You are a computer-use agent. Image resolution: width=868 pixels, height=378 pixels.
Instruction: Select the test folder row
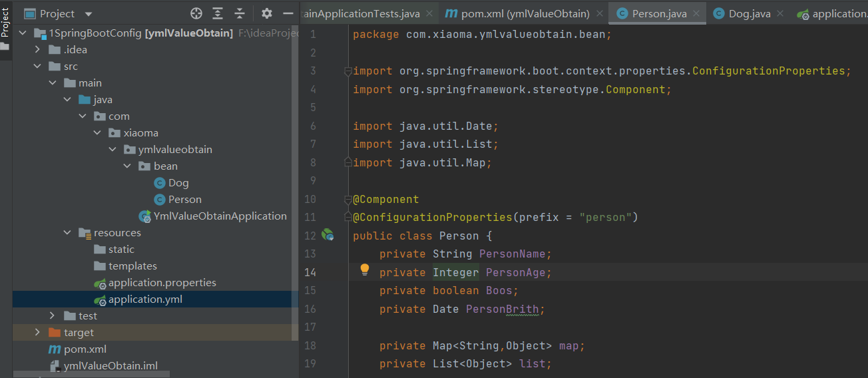pyautogui.click(x=155, y=315)
